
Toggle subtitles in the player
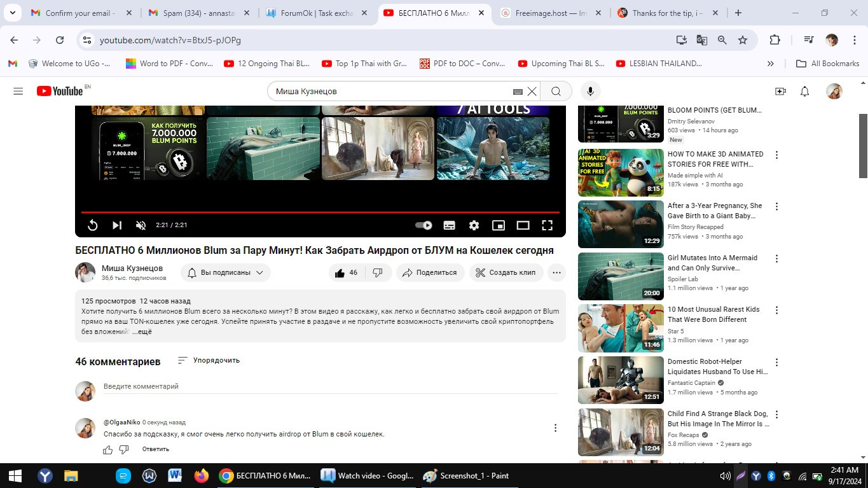[x=449, y=225]
